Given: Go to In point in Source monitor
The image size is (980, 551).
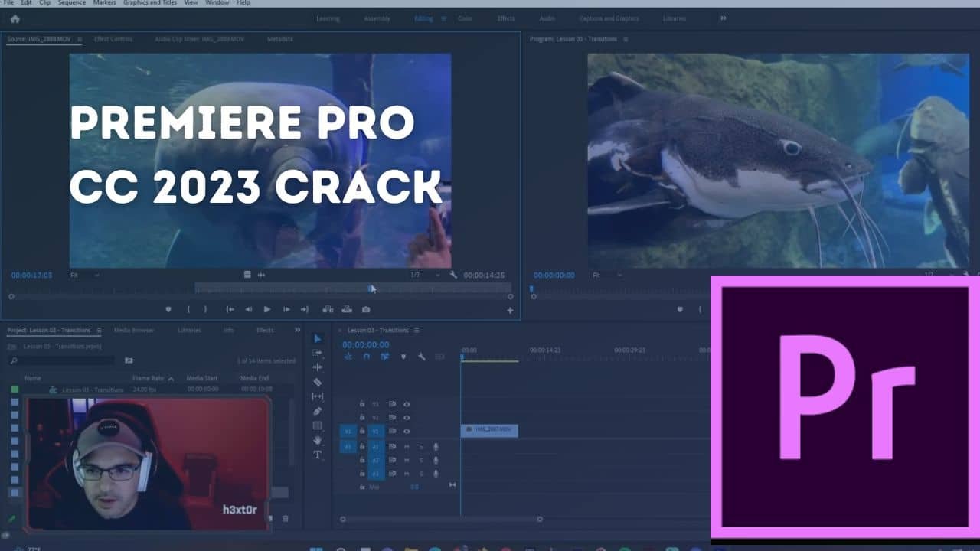Looking at the screenshot, I should (230, 309).
